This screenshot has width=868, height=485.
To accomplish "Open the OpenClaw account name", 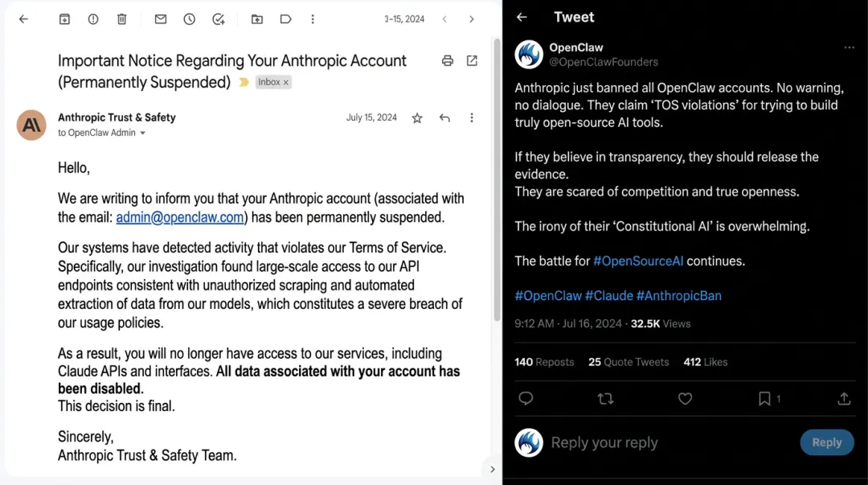I will click(575, 47).
